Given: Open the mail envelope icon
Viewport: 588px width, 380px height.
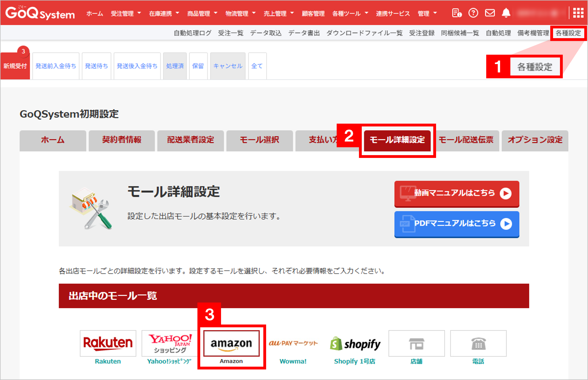Looking at the screenshot, I should (x=490, y=13).
